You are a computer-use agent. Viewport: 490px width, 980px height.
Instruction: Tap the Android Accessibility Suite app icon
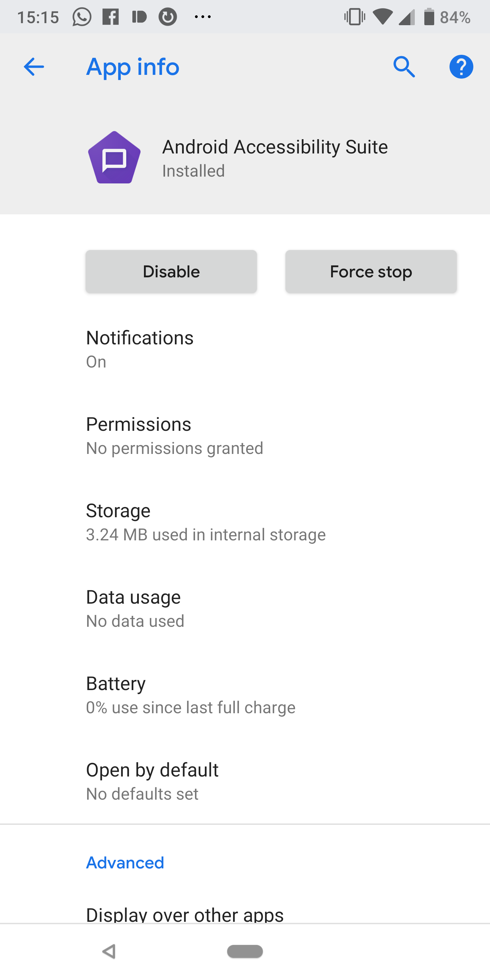[x=115, y=157]
